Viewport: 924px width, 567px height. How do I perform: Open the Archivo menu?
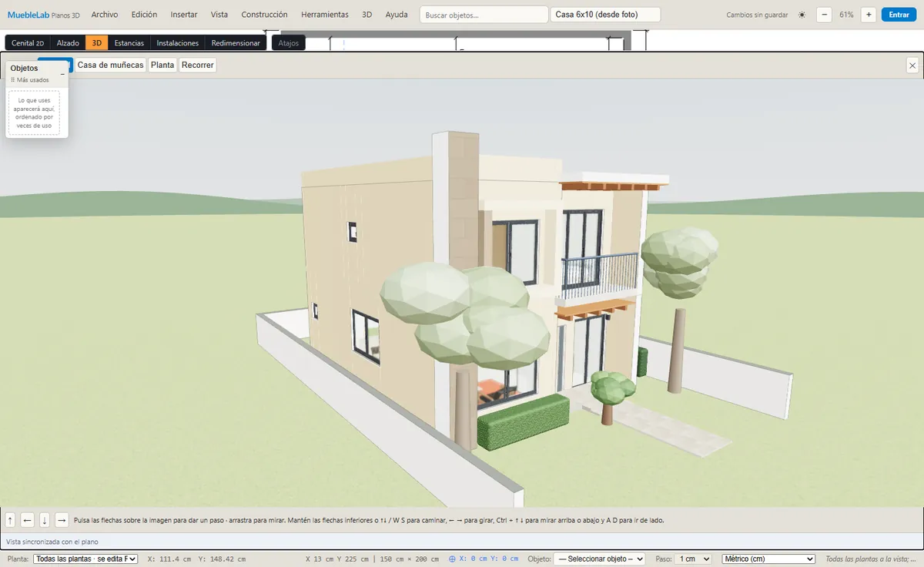(105, 15)
